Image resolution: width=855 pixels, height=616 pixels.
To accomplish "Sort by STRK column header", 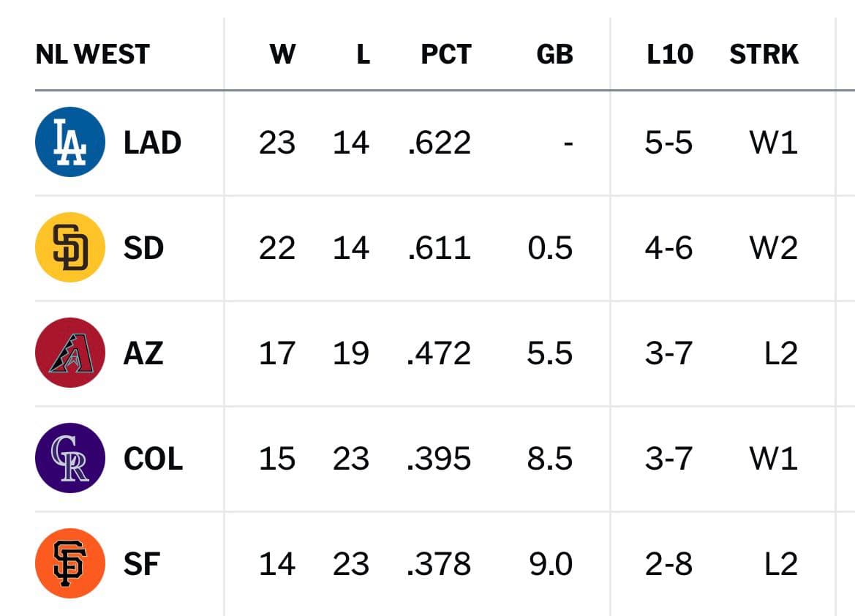I will [x=764, y=54].
